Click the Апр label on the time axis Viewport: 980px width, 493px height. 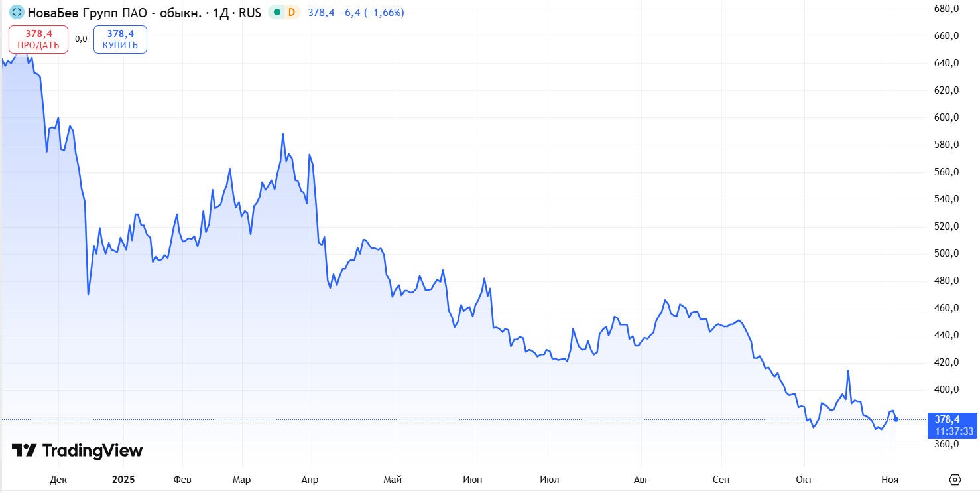pos(310,480)
